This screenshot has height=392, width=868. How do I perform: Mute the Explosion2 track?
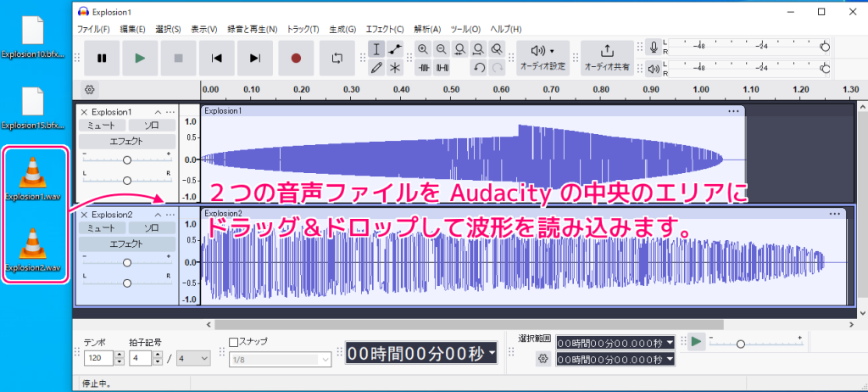point(103,228)
